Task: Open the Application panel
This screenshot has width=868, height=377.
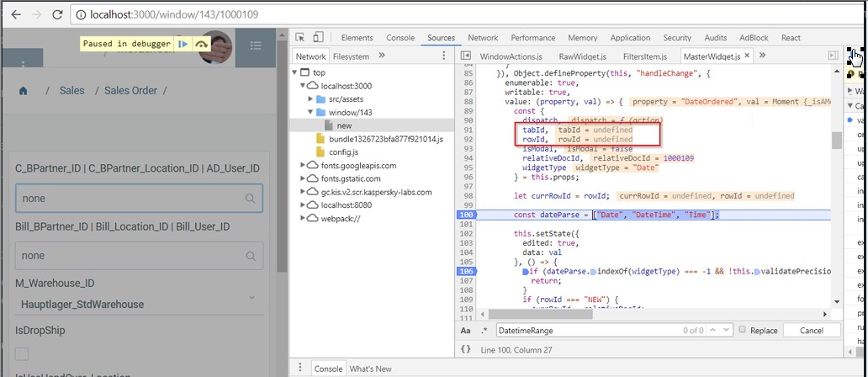Action: click(630, 38)
